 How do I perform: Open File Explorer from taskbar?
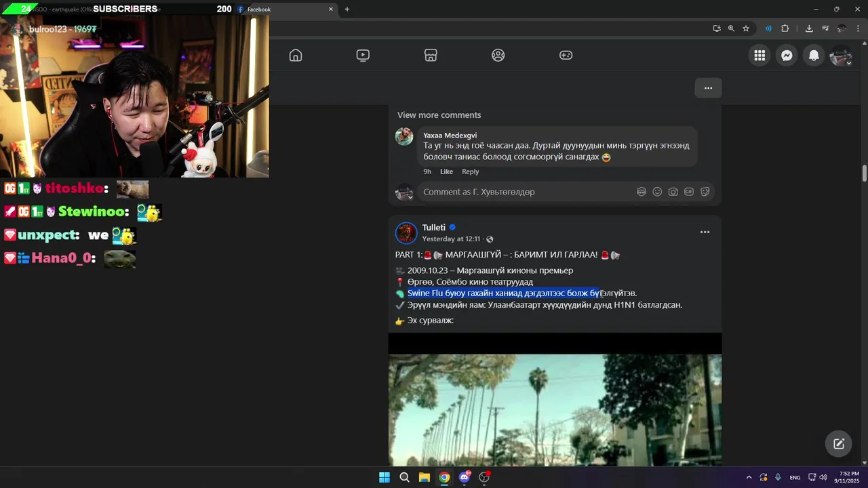[424, 477]
